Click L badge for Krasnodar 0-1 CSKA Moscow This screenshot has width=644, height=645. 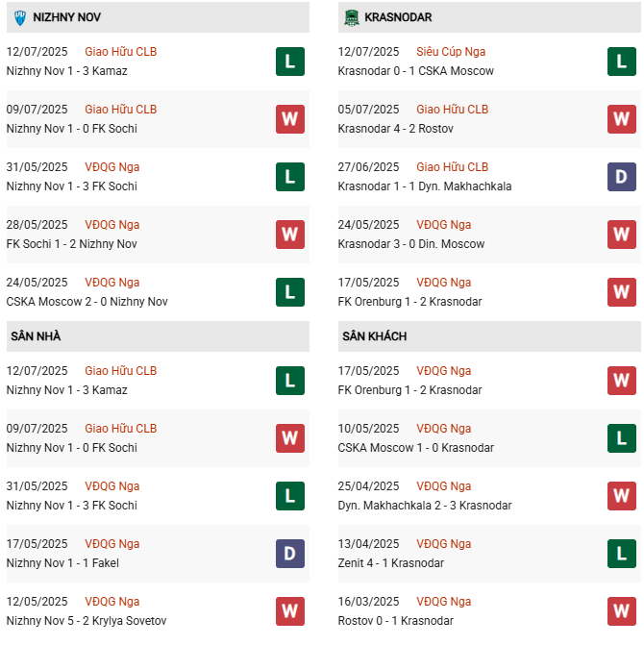point(621,62)
